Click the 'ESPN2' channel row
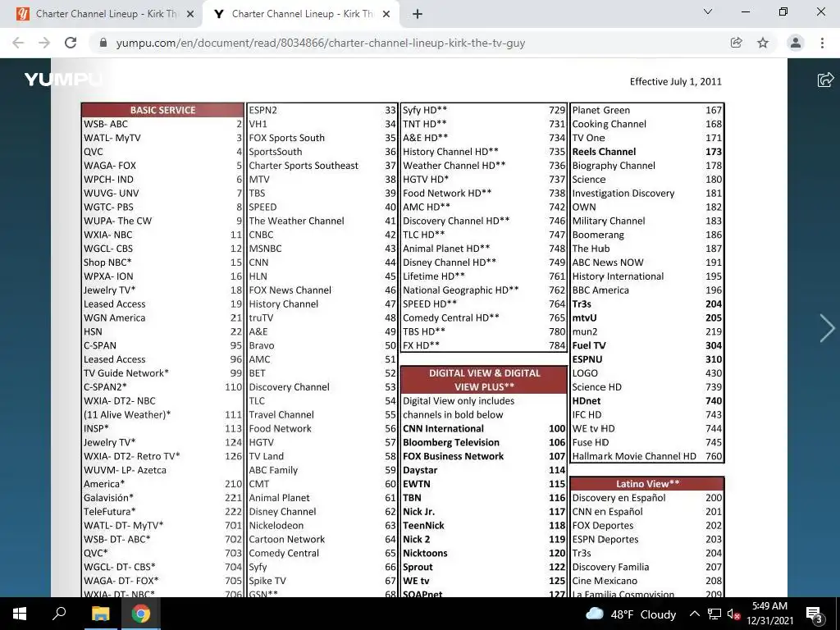The width and height of the screenshot is (840, 630). (322, 110)
